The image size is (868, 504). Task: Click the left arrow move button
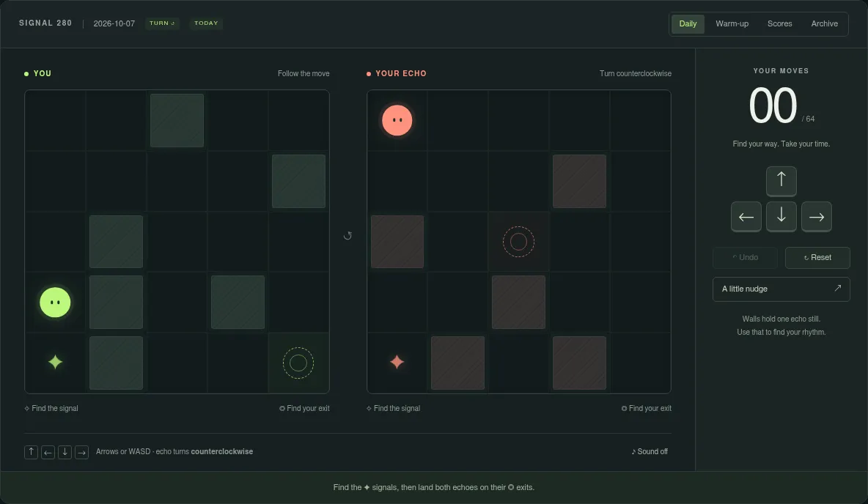tap(746, 216)
